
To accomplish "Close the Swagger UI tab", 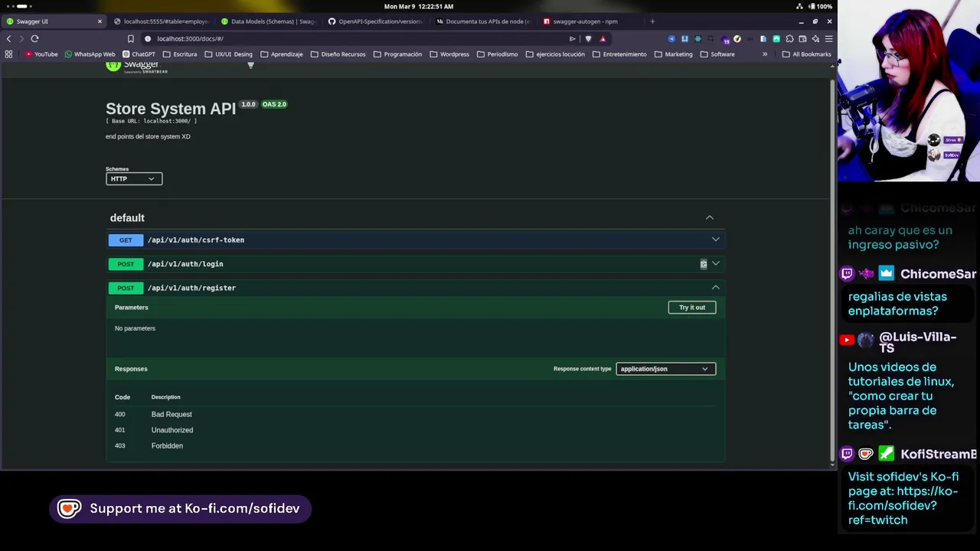I will click(x=100, y=21).
